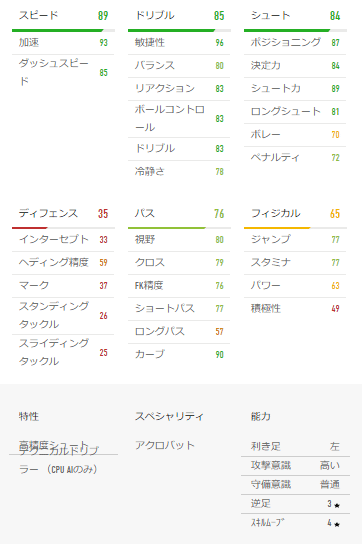Select the 攻撃意識 高い row
Viewport: 362px width, 544px height.
pyautogui.click(x=295, y=465)
